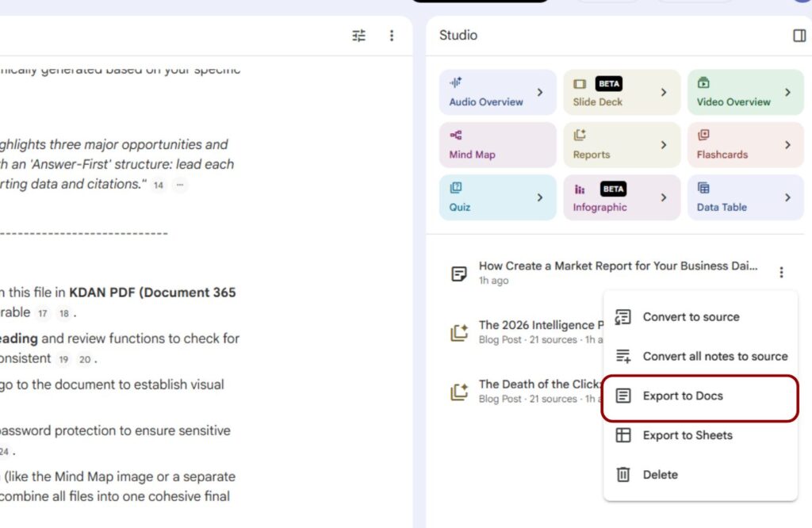Click the Flashcards icon
The width and height of the screenshot is (812, 528).
pyautogui.click(x=703, y=136)
